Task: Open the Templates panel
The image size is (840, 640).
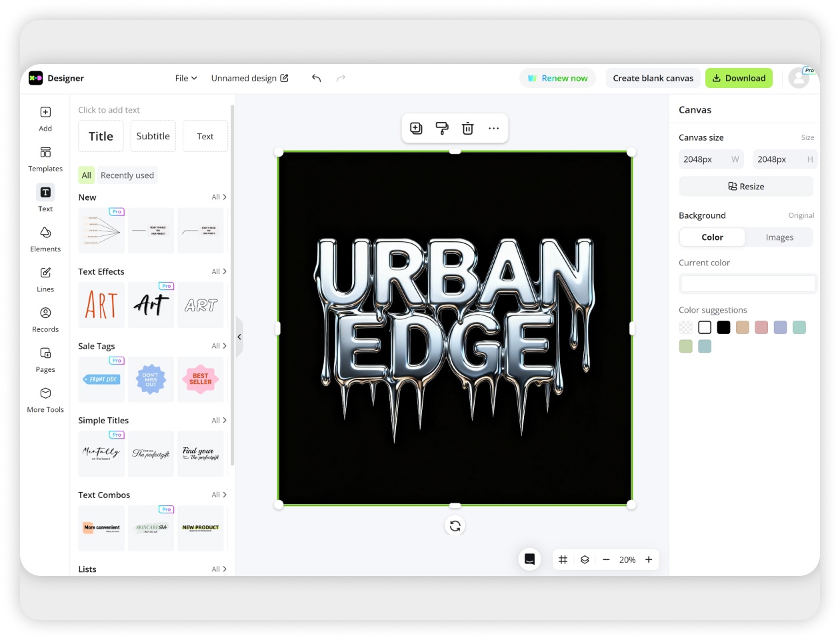Action: point(45,159)
